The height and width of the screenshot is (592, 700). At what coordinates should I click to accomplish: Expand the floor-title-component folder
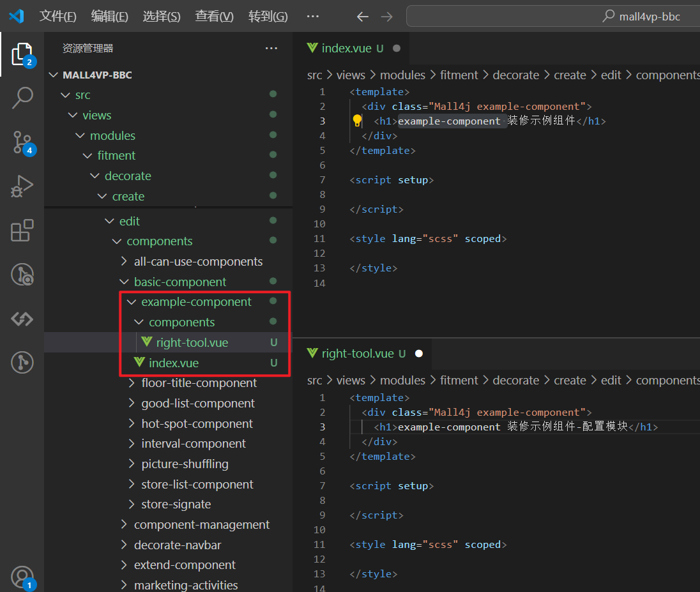point(199,383)
